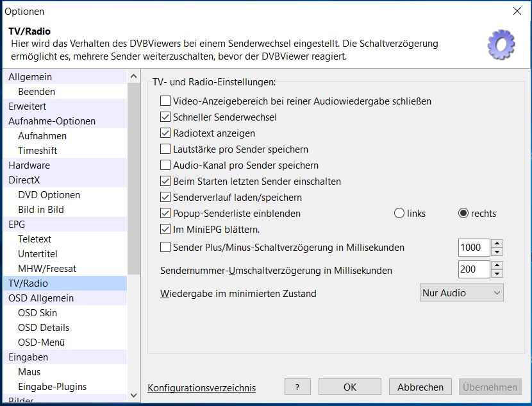
Task: Open the OSD Allgemein category
Action: (41, 298)
